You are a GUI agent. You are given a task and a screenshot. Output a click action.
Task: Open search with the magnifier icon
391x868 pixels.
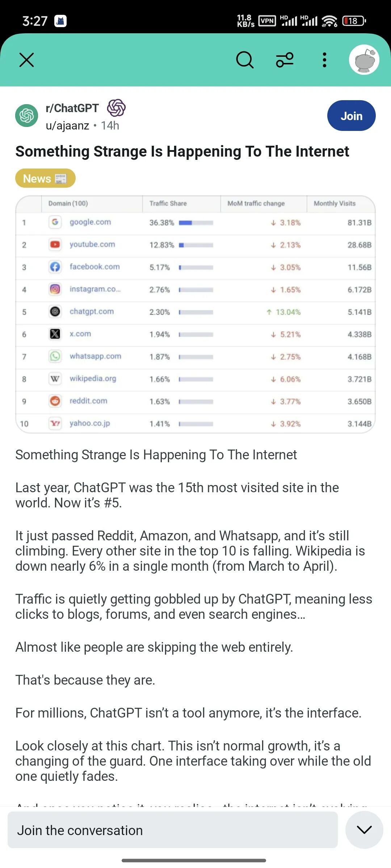pyautogui.click(x=245, y=60)
